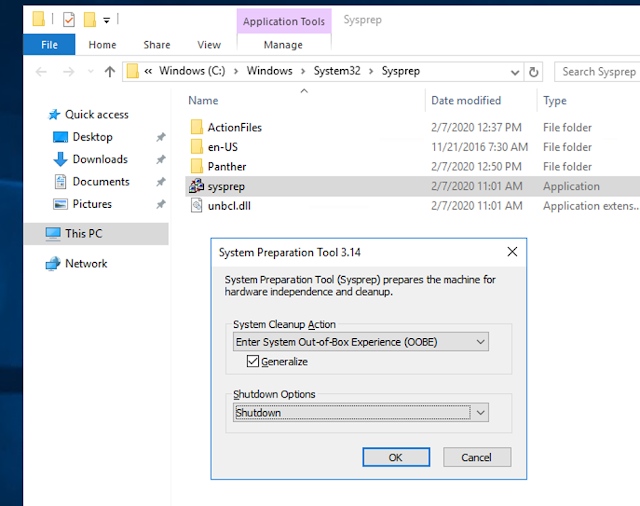Go up one folder level arrow
The image size is (640, 506).
(x=109, y=72)
